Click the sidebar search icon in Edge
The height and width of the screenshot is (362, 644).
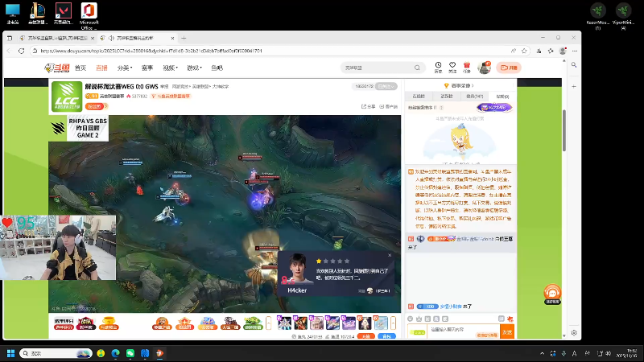(574, 65)
